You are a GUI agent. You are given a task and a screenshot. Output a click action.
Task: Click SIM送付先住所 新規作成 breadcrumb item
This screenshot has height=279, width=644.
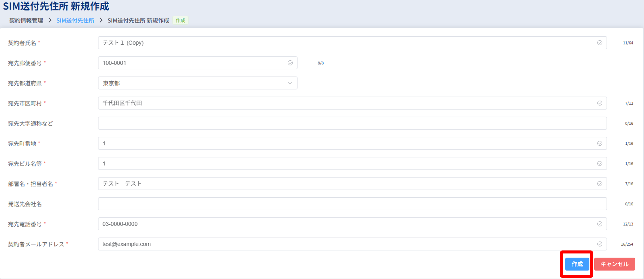[x=138, y=20]
